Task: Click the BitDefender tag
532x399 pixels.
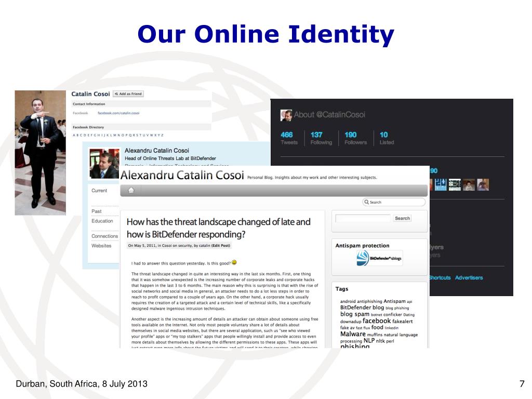Action: point(355,308)
